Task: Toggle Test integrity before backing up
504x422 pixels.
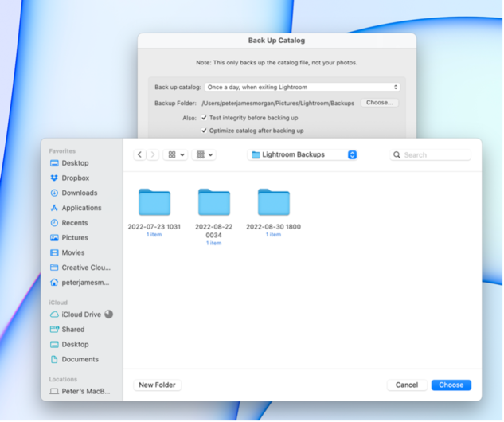Action: tap(204, 118)
